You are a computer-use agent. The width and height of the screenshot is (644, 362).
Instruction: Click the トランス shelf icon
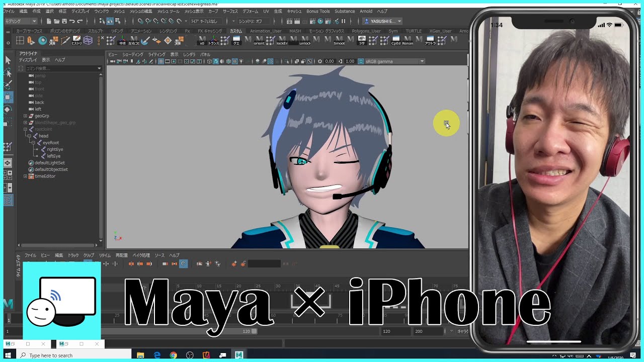[x=214, y=40]
